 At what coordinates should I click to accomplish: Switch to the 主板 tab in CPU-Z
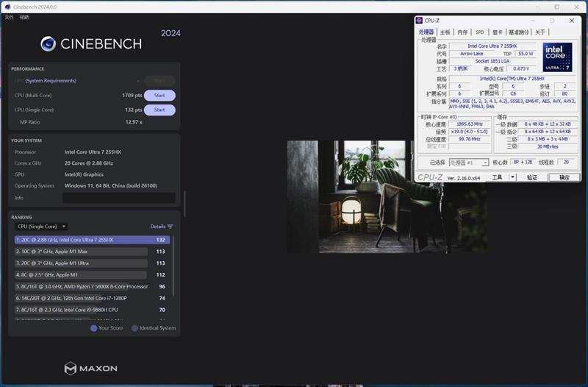click(x=445, y=32)
